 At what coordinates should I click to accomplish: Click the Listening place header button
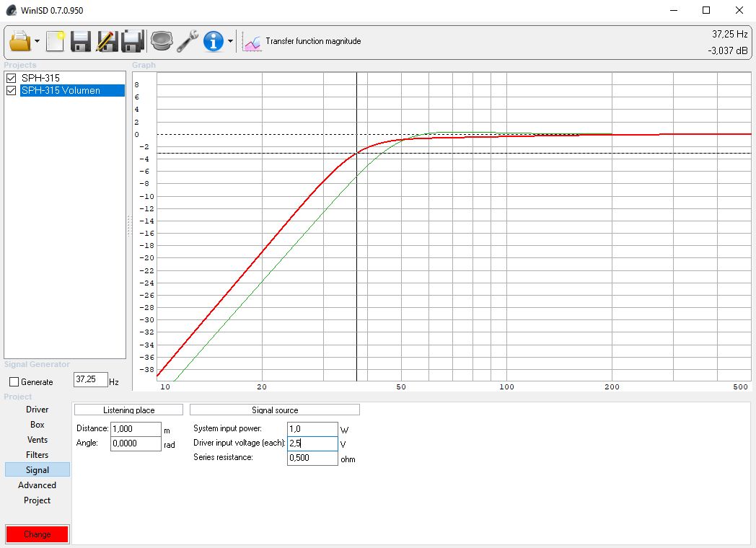coord(128,410)
